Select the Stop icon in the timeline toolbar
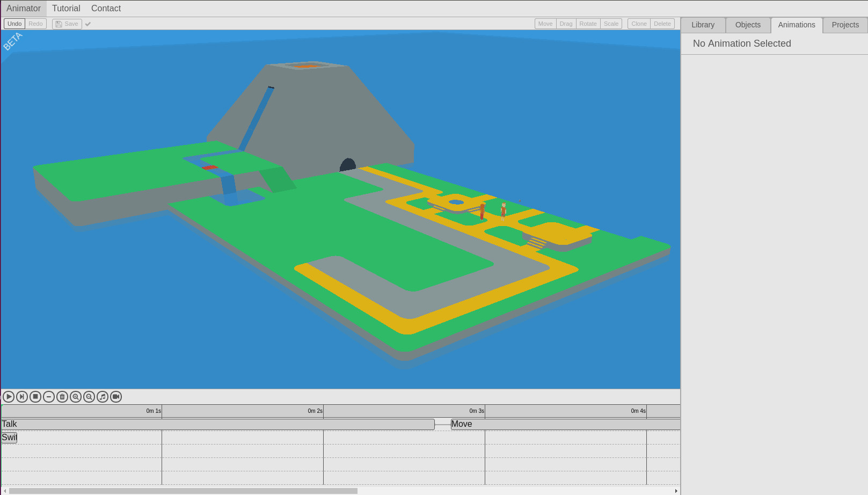 click(35, 397)
